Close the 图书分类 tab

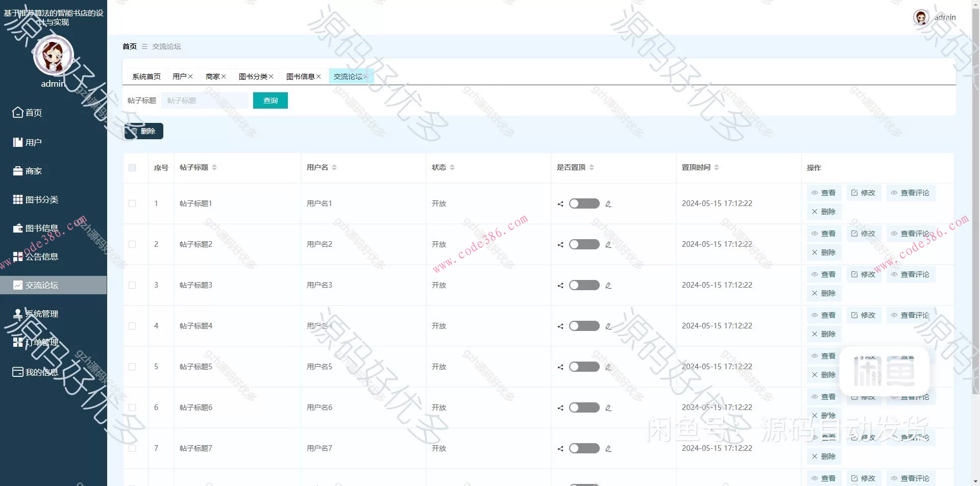(x=271, y=76)
